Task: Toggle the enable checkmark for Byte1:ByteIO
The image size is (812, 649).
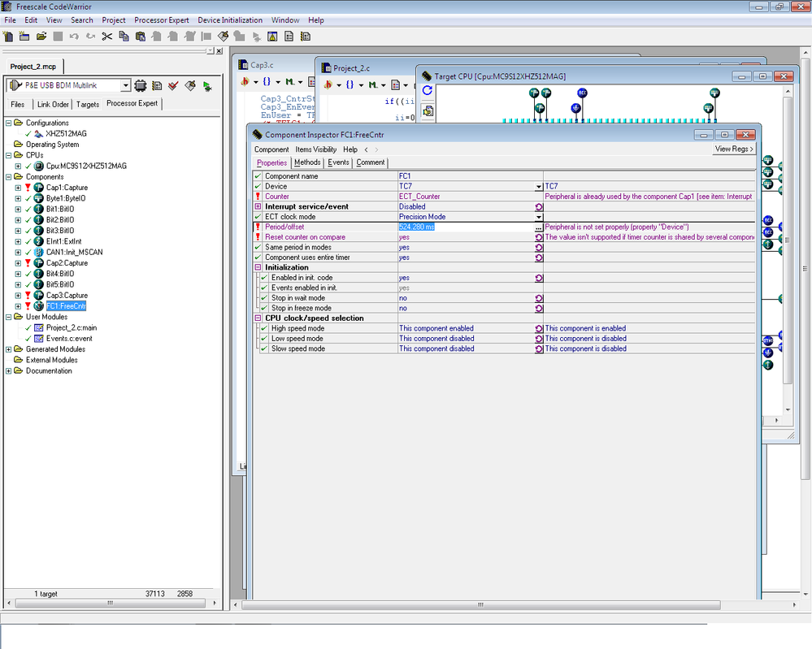Action: click(28, 198)
